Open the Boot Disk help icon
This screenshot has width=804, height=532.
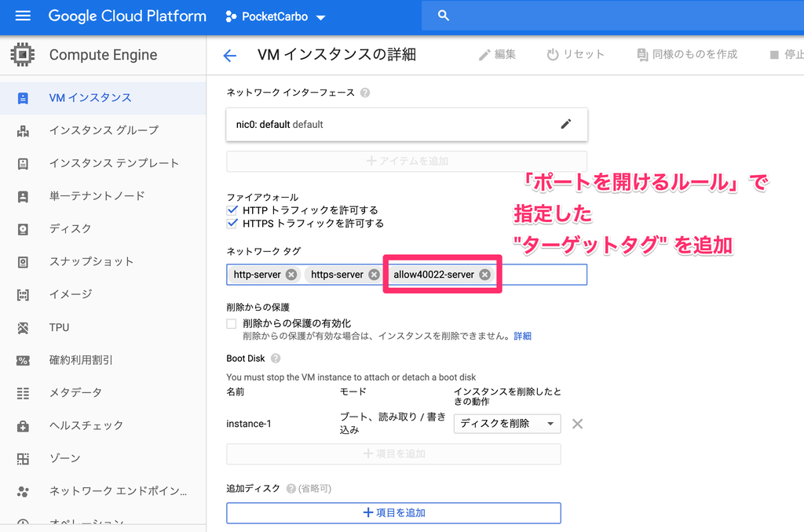[x=276, y=359]
